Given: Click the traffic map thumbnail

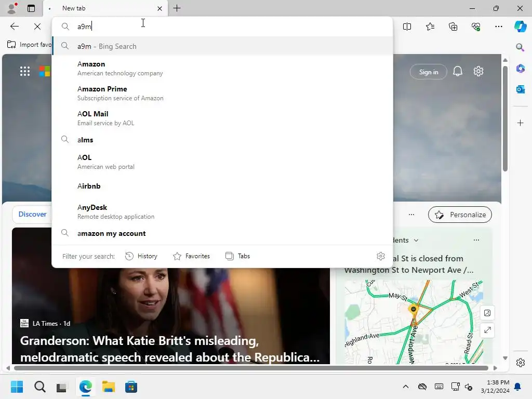Looking at the screenshot, I should click(x=414, y=322).
